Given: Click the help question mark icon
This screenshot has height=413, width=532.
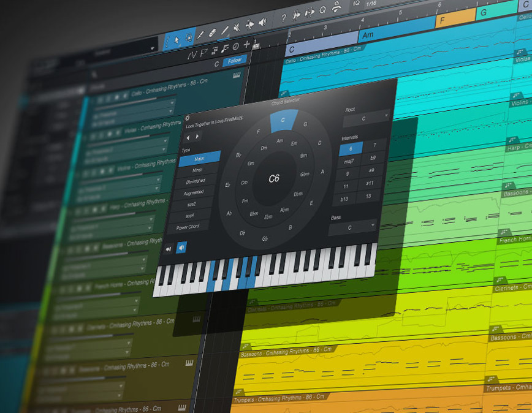Looking at the screenshot, I should pos(283,18).
